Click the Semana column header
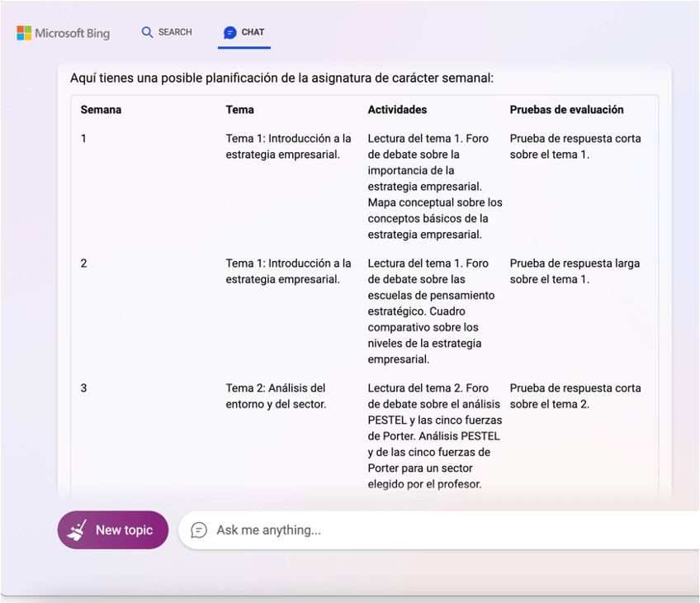 101,110
